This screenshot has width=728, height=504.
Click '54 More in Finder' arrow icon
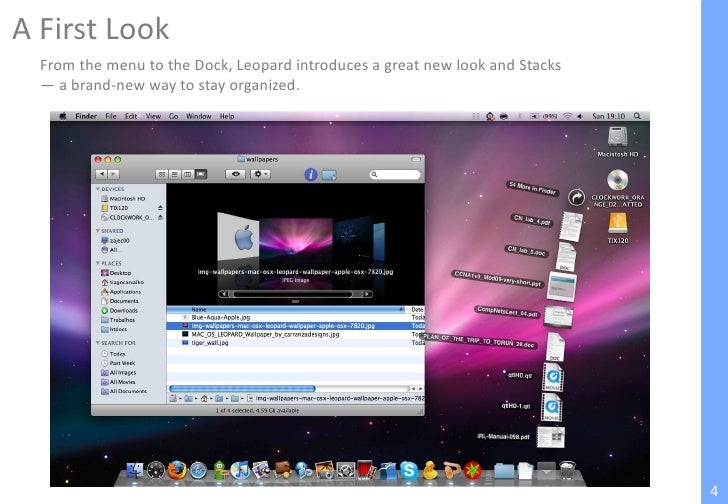(x=576, y=198)
